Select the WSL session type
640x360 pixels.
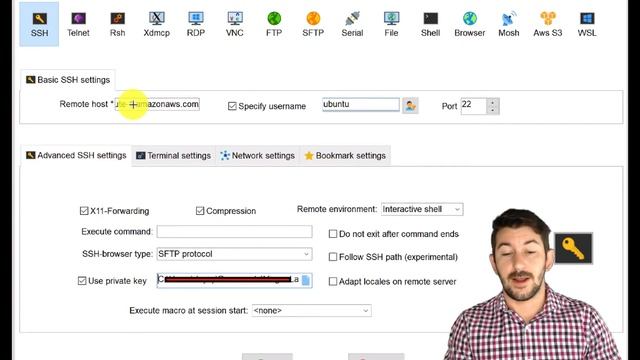point(587,24)
